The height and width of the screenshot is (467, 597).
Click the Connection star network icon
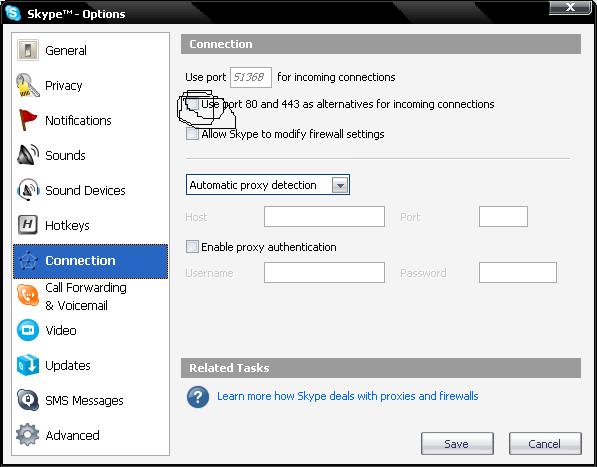[28, 261]
